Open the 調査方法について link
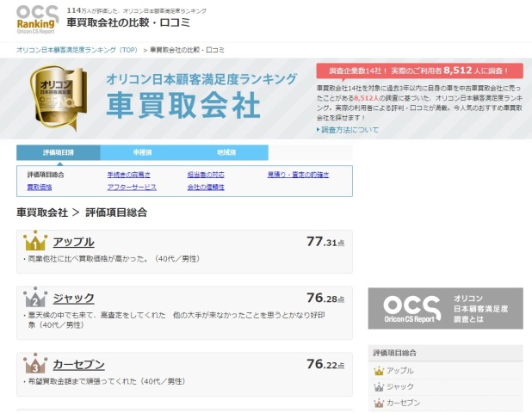The image size is (532, 413). pyautogui.click(x=350, y=130)
